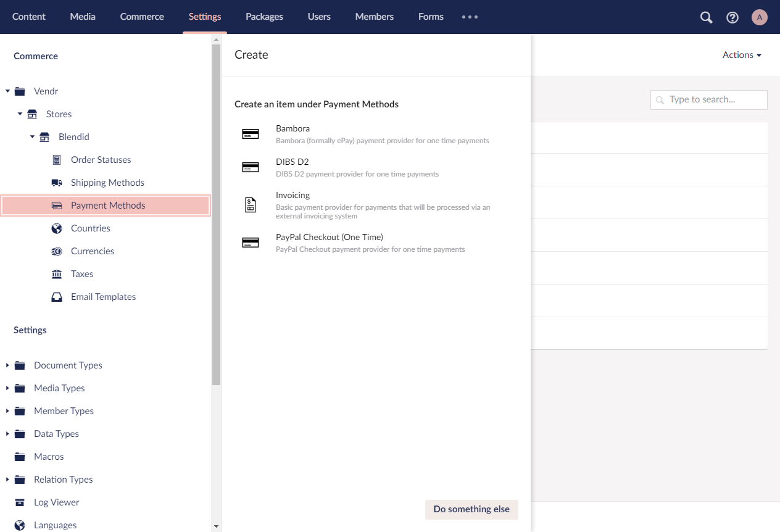Open Email Templates in the tree
780x532 pixels.
click(x=103, y=297)
